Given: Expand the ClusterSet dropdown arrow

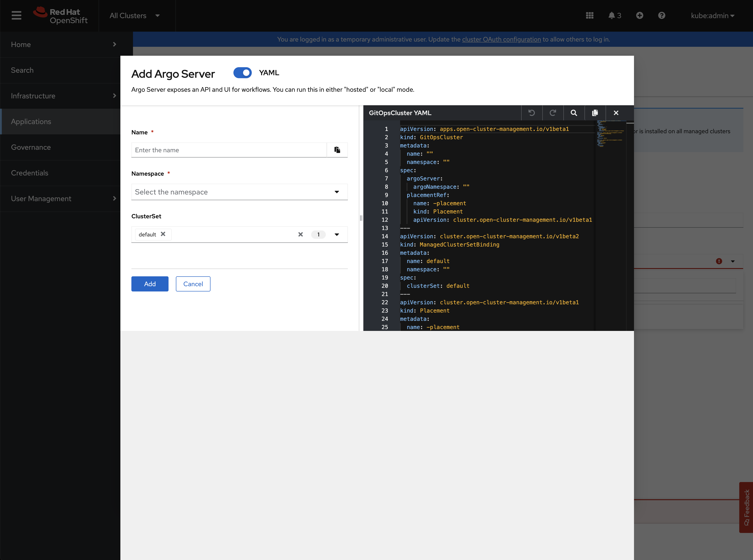Looking at the screenshot, I should point(337,235).
